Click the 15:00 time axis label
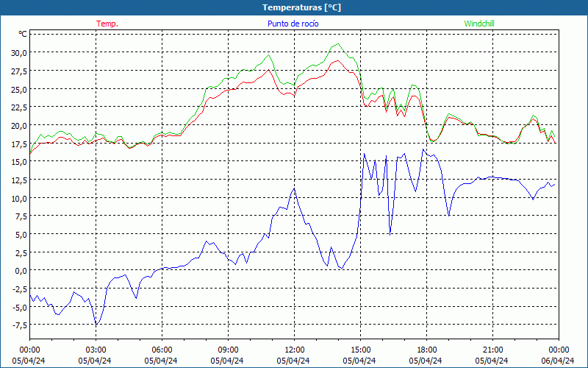The image size is (588, 368). [360, 350]
